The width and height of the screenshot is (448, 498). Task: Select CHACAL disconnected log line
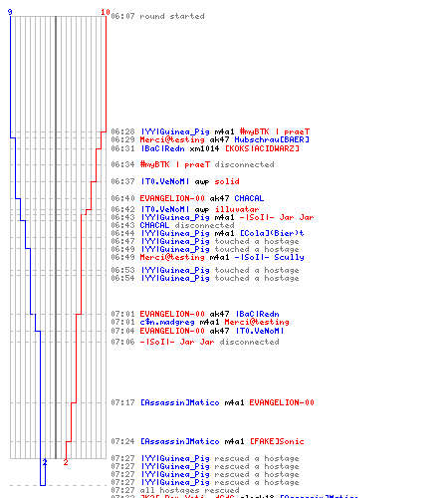172,225
